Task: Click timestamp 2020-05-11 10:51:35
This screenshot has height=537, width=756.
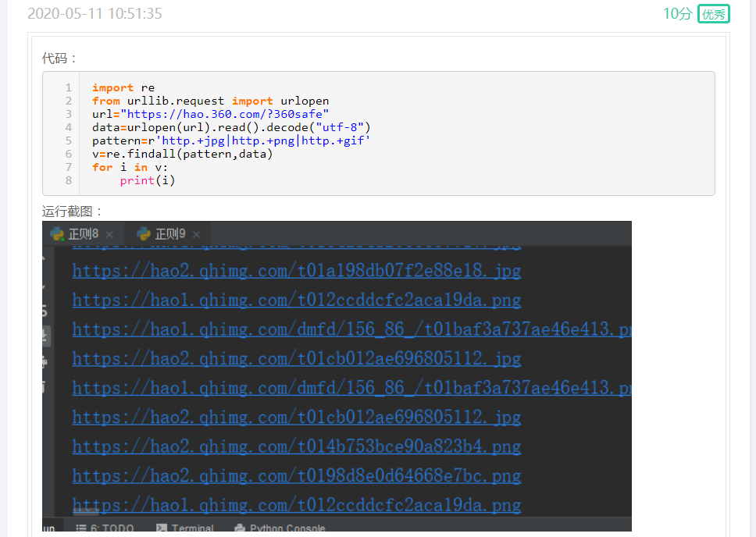Action: click(x=94, y=13)
